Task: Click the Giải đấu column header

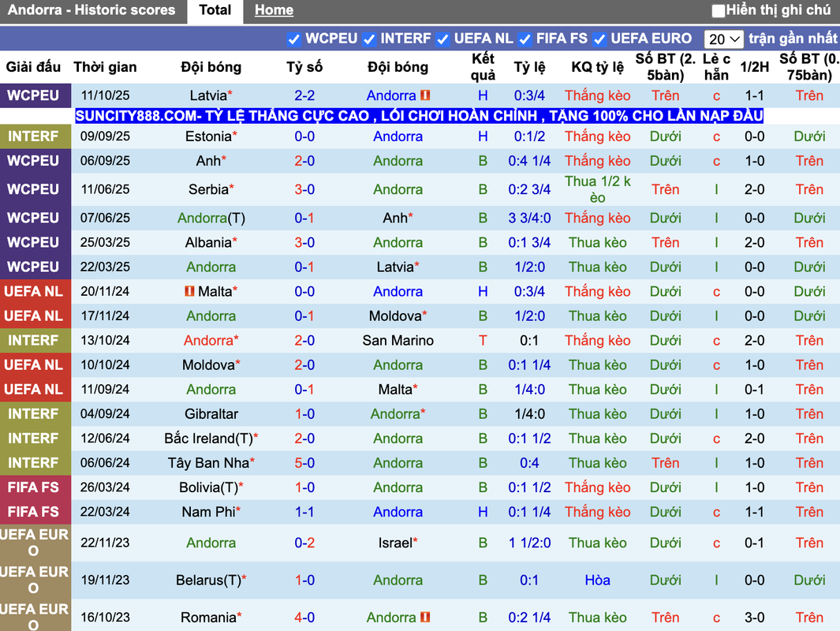Action: (x=33, y=67)
